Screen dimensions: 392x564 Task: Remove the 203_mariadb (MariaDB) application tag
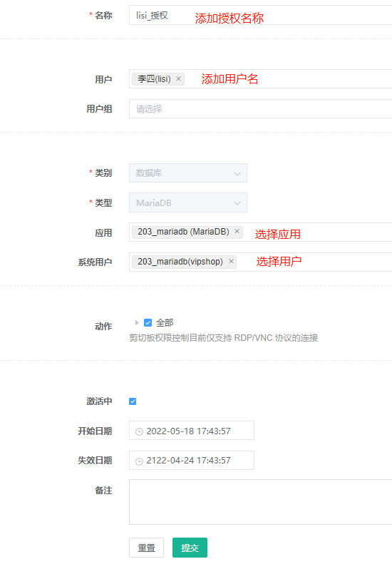click(237, 232)
